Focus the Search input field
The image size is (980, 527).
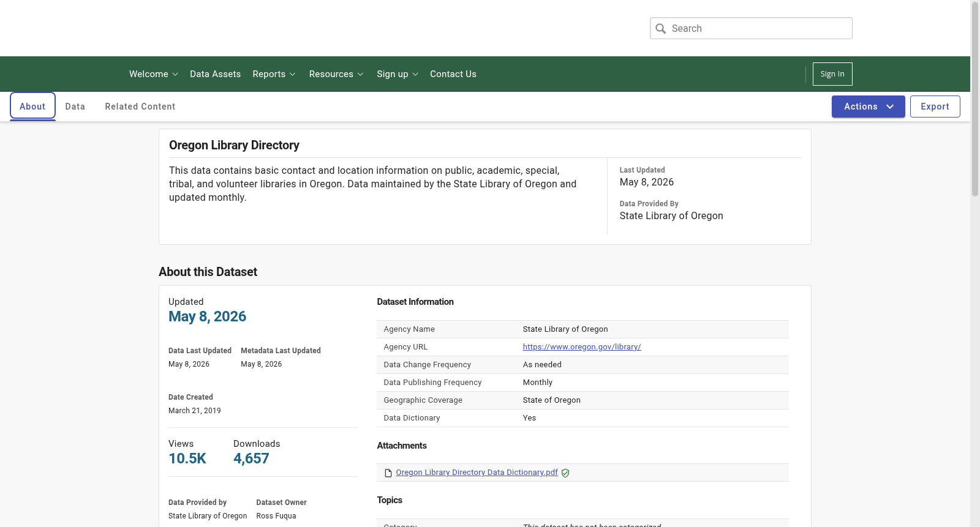[x=751, y=28]
